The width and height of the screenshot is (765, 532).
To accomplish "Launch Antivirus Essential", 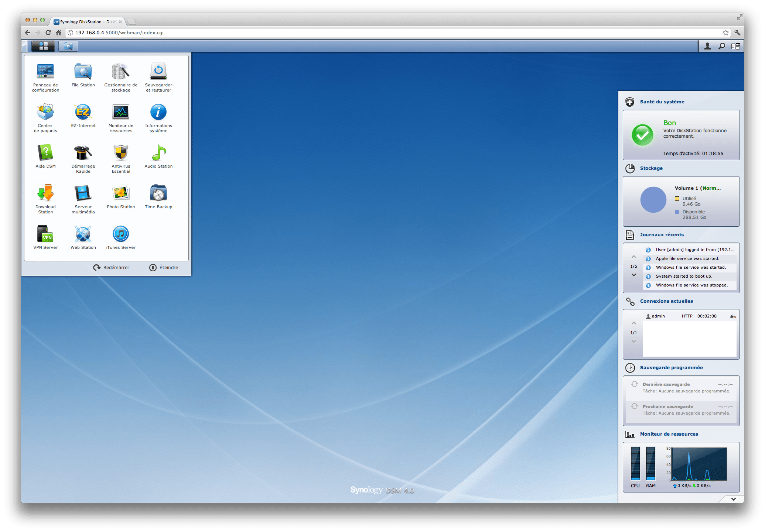I will tap(121, 153).
